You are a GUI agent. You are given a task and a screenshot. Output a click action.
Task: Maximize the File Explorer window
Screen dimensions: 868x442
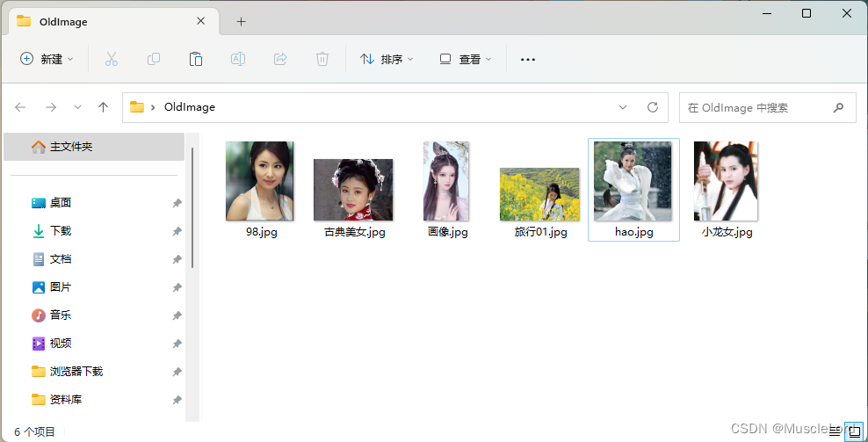pos(807,12)
